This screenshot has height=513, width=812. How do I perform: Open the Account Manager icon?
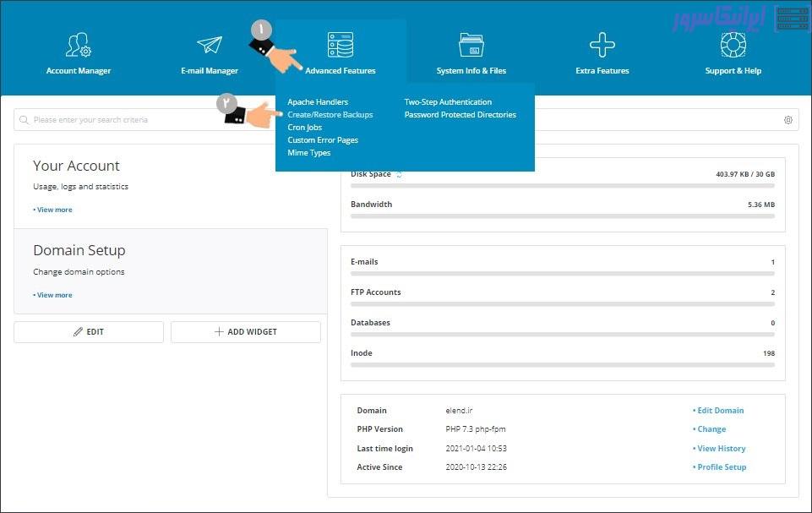coord(78,45)
